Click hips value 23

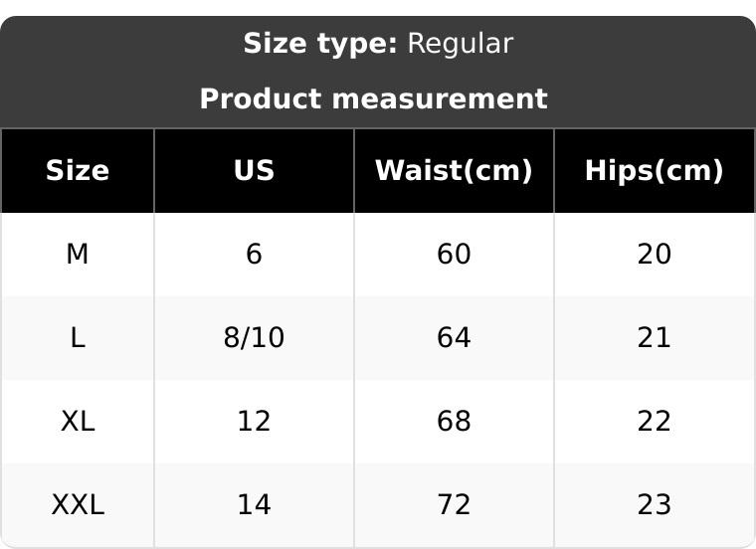pos(655,505)
